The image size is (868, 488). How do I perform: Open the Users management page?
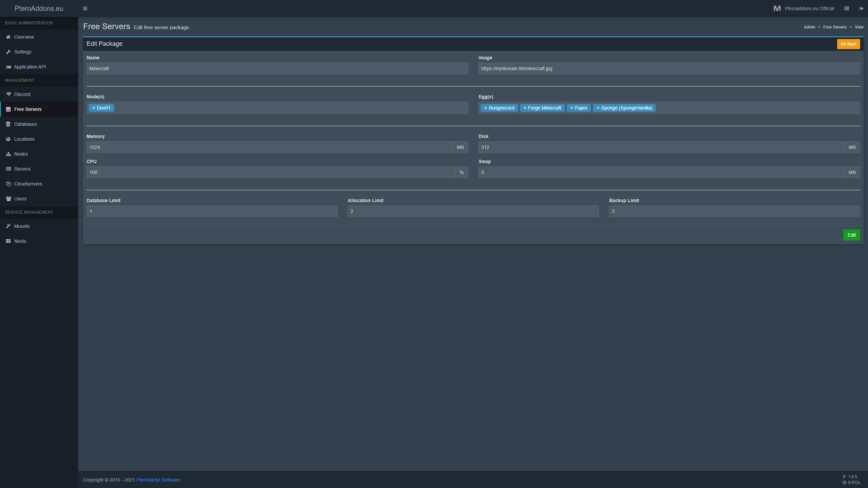click(21, 198)
